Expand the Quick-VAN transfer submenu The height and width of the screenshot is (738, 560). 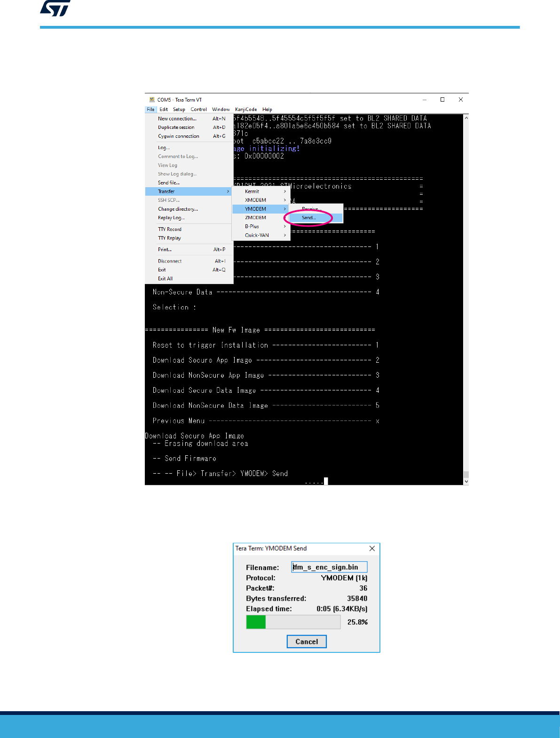[x=261, y=235]
